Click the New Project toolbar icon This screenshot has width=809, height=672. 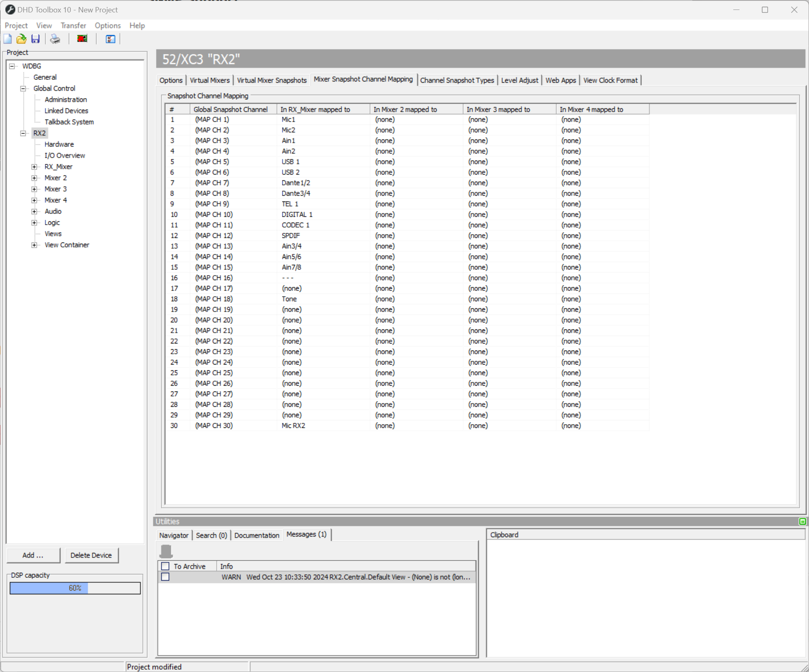[7, 39]
